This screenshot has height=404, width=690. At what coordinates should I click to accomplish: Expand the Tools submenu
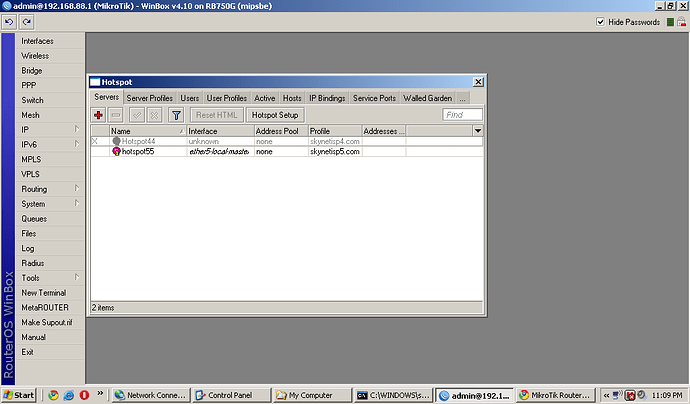pos(77,277)
